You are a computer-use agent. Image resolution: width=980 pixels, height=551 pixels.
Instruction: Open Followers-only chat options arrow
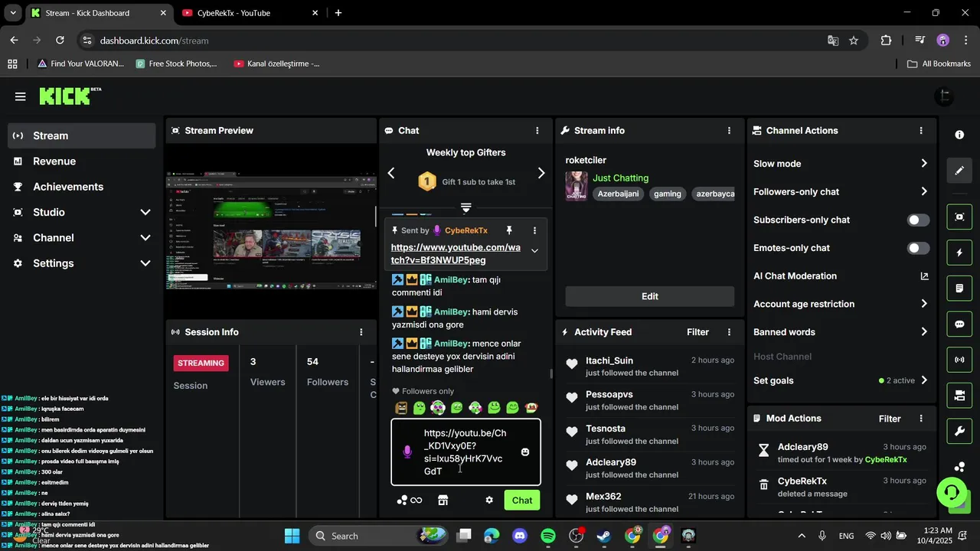[x=924, y=192]
